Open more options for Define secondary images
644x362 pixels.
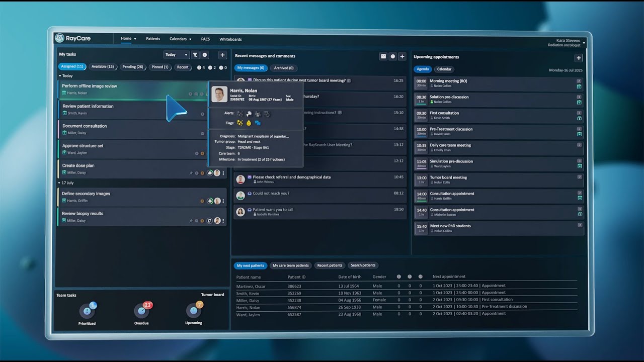(x=223, y=201)
